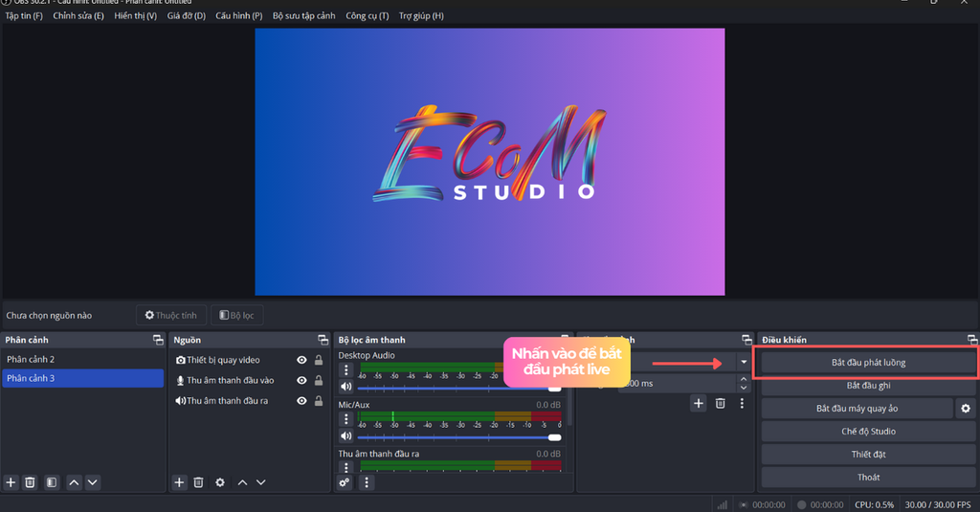Image resolution: width=980 pixels, height=512 pixels.
Task: Open Thiết đặt settings
Action: pyautogui.click(x=868, y=455)
